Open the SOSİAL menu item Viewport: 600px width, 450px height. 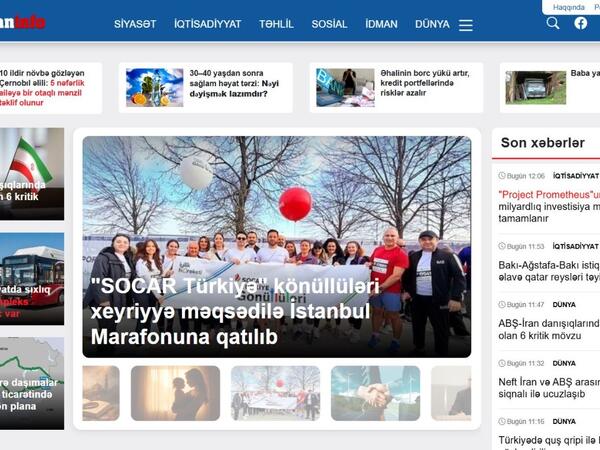329,24
